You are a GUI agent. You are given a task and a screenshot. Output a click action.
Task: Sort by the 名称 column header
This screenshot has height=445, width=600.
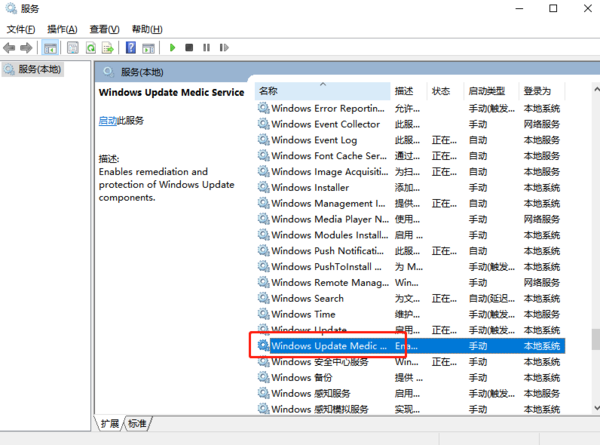coord(323,91)
